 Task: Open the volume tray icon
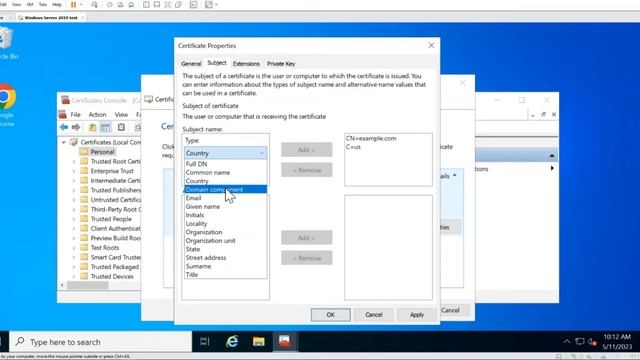(592, 342)
